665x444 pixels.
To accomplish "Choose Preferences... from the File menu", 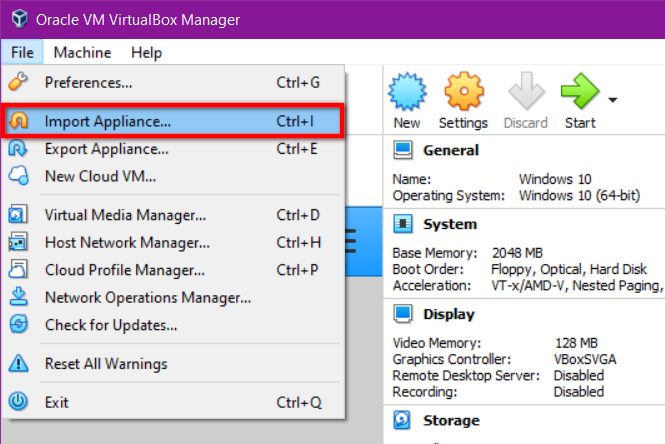I will (x=173, y=83).
